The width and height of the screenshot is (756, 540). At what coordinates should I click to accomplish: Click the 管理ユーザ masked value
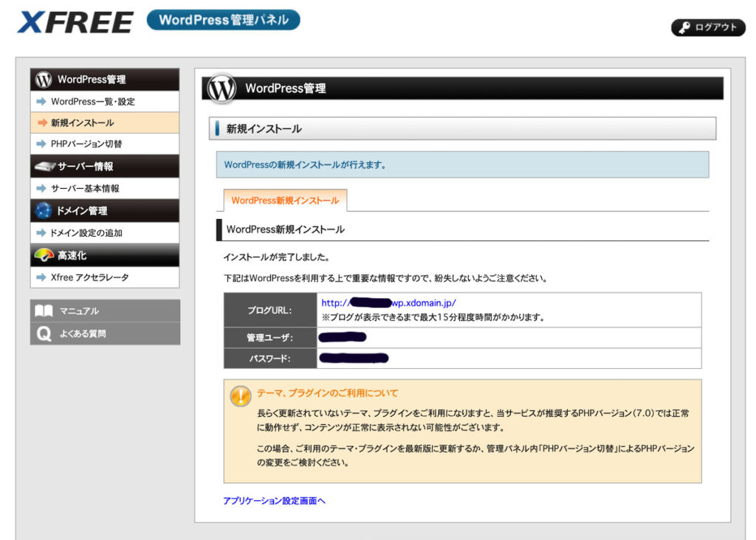coord(343,337)
